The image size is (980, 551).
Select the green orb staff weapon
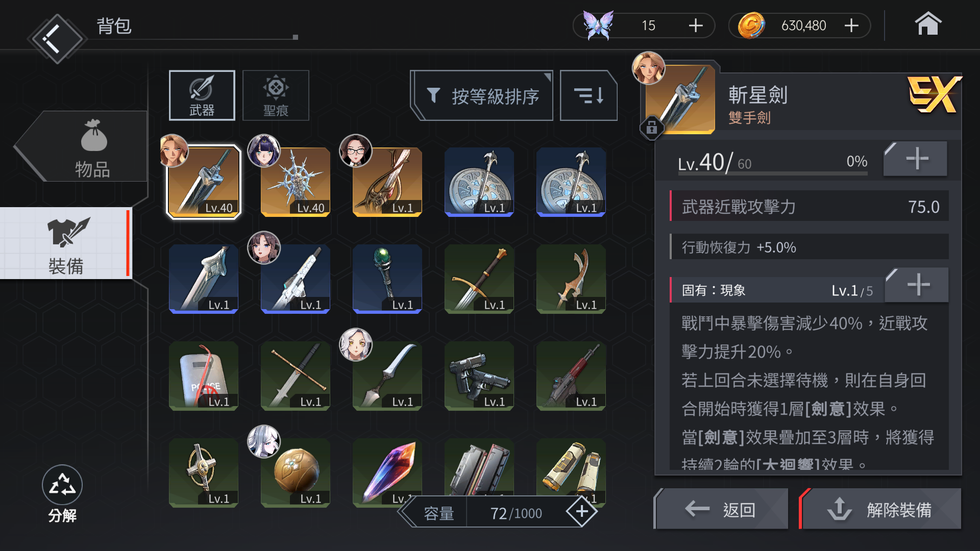(387, 279)
